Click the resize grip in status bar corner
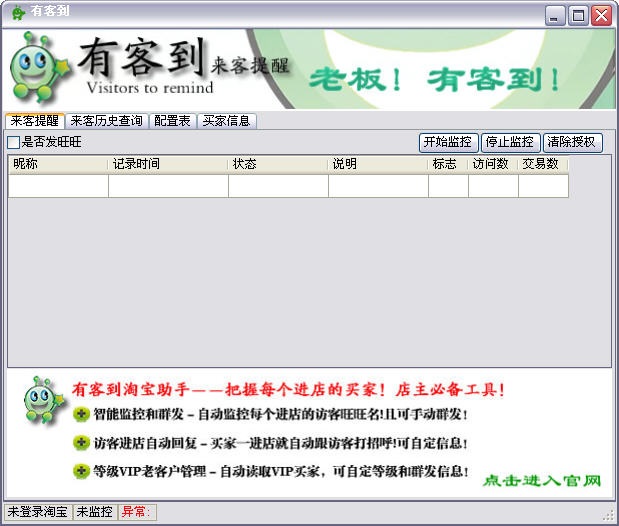This screenshot has width=619, height=526. (x=608, y=515)
